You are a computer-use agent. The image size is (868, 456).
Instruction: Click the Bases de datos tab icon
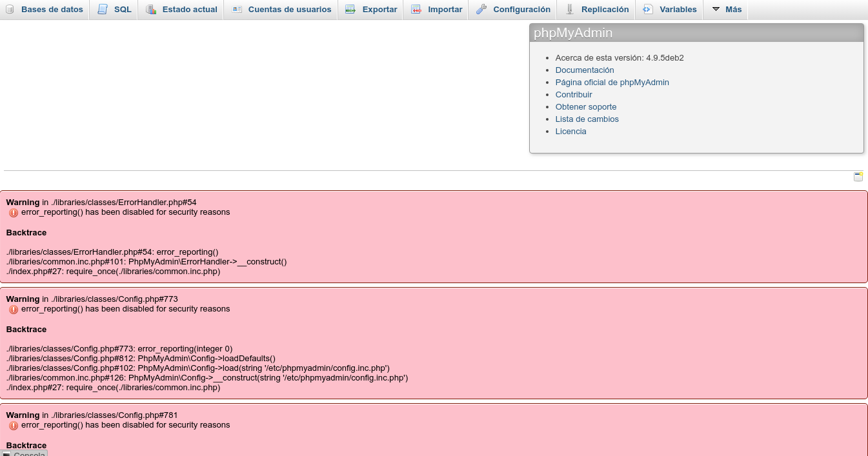pyautogui.click(x=10, y=10)
